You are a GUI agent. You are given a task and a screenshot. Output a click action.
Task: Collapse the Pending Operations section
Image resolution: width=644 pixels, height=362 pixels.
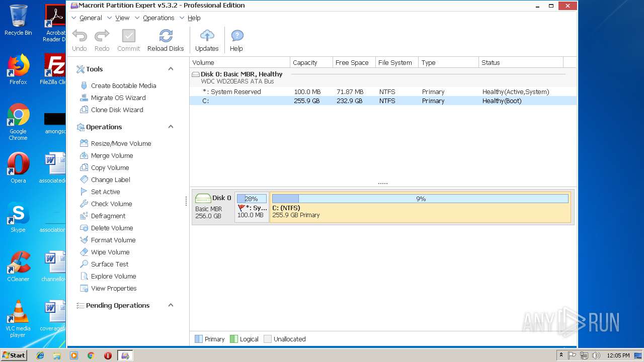[x=171, y=305]
